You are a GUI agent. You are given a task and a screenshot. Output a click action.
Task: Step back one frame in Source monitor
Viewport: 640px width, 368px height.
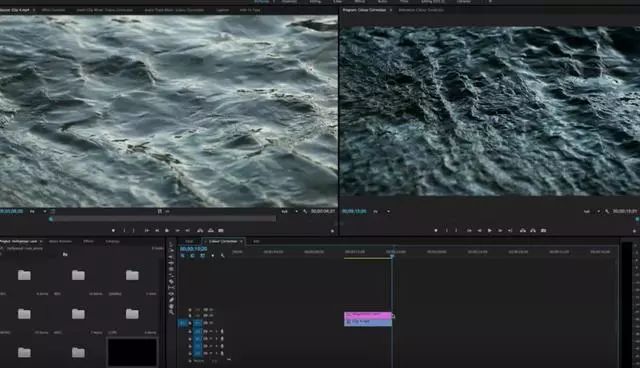[x=157, y=231]
